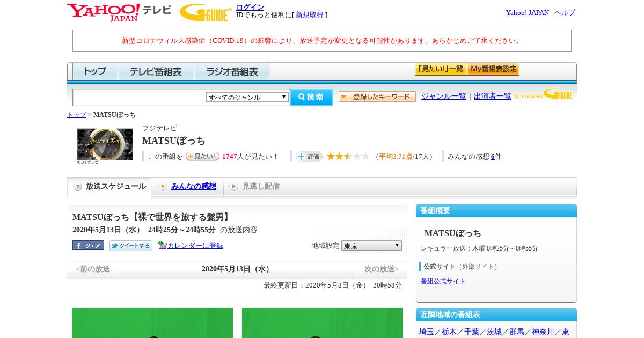
Task: Open the 埼玉 regional listings link
Action: 427,332
